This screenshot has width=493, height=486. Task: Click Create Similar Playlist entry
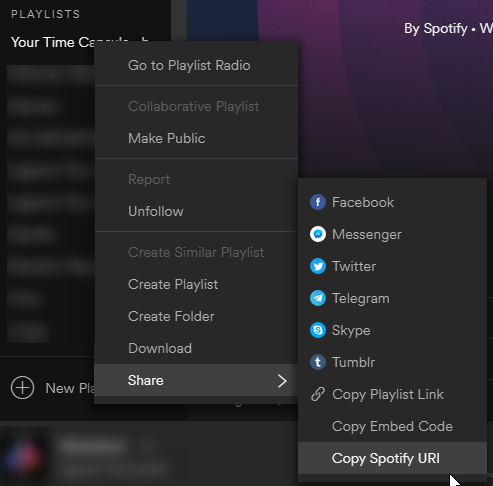[x=196, y=252]
